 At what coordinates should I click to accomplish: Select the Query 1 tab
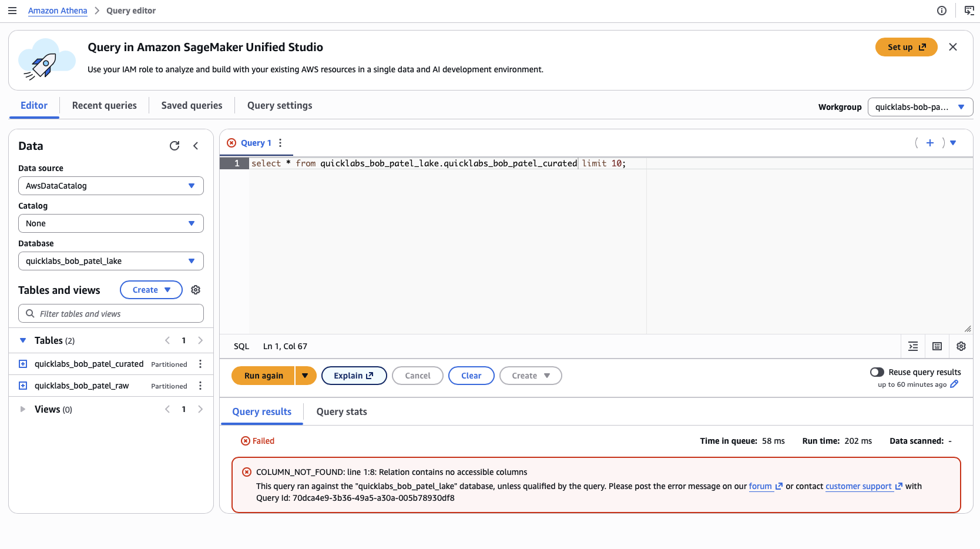coord(256,143)
